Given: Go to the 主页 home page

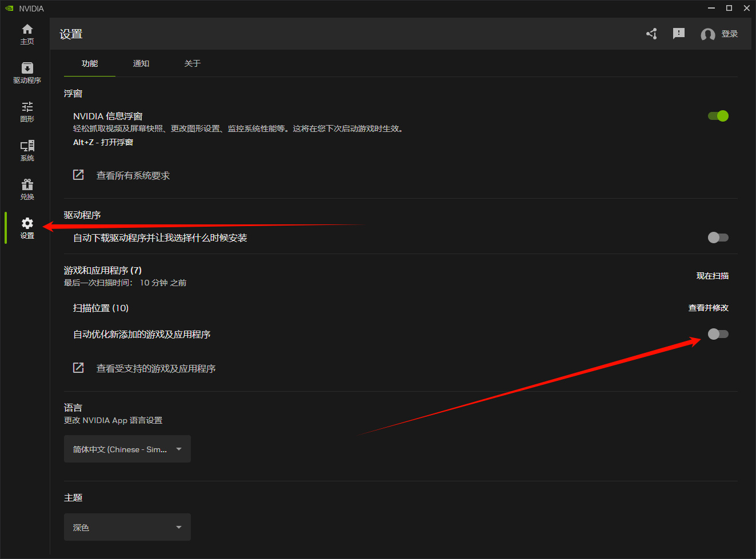Looking at the screenshot, I should click(x=27, y=34).
